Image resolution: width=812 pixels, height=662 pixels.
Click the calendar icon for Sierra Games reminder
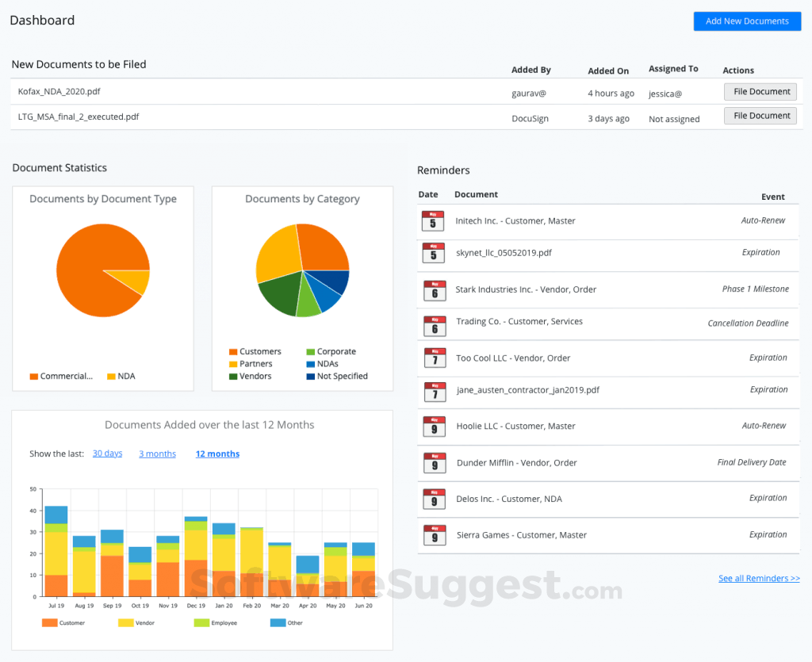point(435,534)
